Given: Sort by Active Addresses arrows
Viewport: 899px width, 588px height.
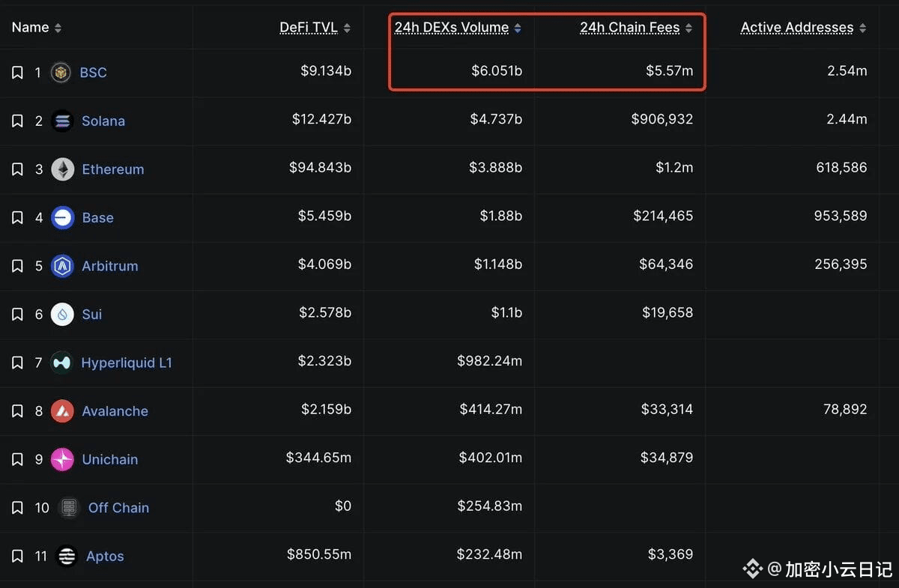Looking at the screenshot, I should [863, 28].
